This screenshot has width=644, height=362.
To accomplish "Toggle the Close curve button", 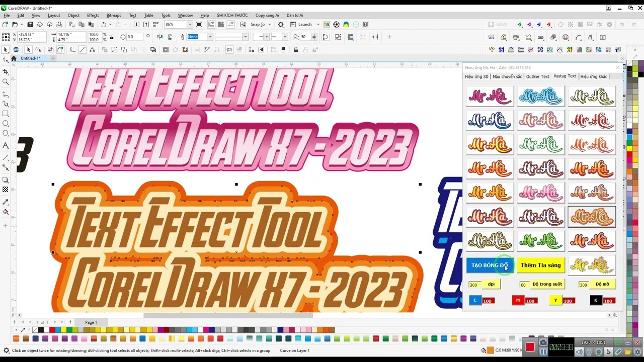I will 326,37.
